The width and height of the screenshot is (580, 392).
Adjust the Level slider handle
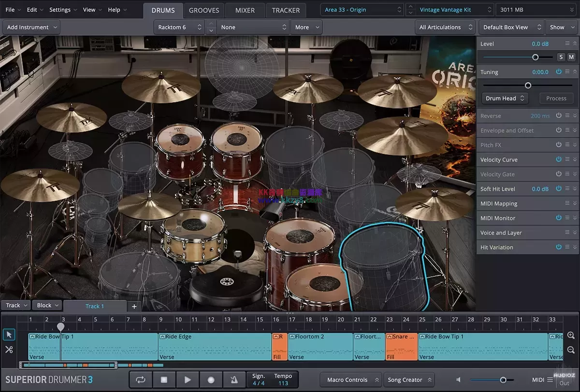[x=535, y=57]
